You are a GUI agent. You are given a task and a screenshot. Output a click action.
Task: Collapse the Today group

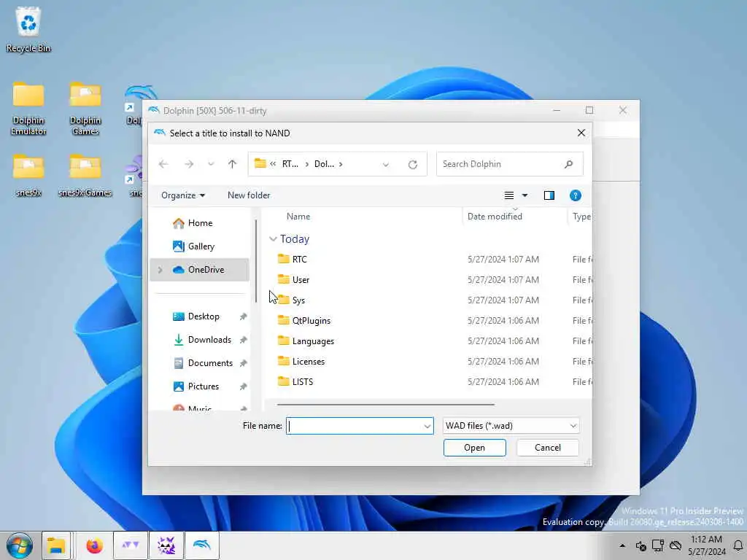click(x=273, y=239)
